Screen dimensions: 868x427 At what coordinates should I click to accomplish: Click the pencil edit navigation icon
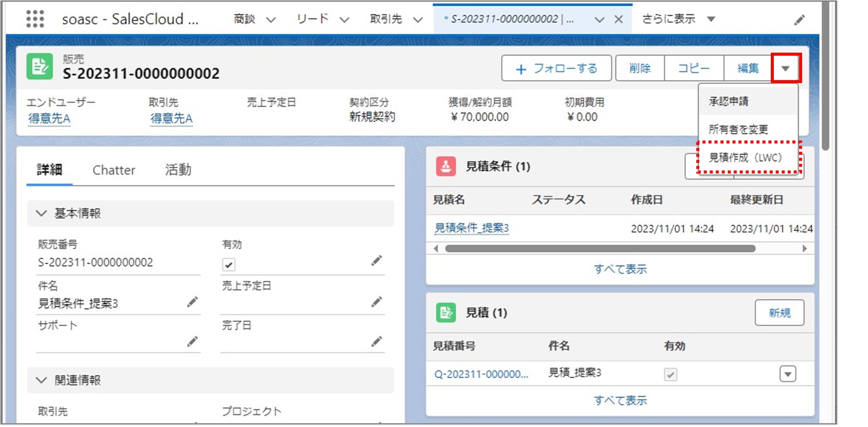(x=799, y=20)
